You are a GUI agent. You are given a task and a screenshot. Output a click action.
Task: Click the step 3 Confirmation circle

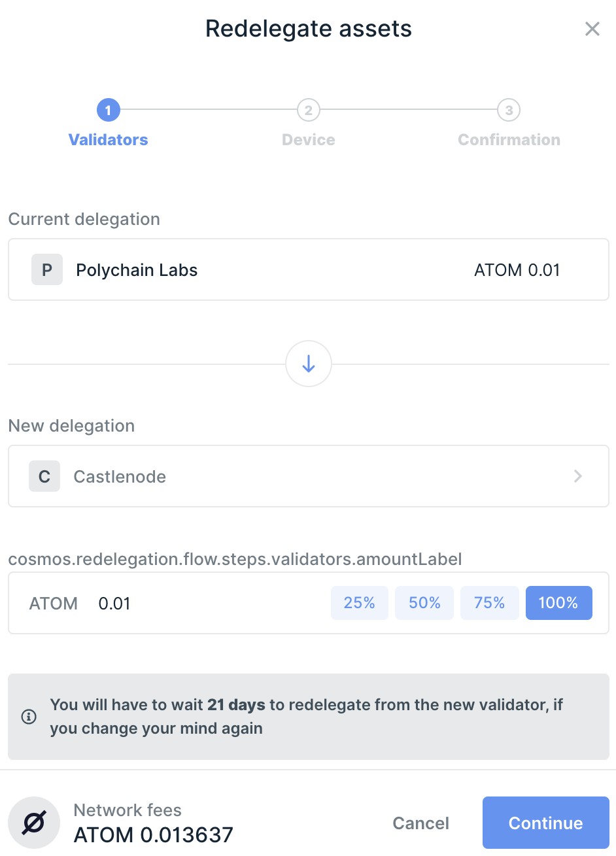[509, 110]
